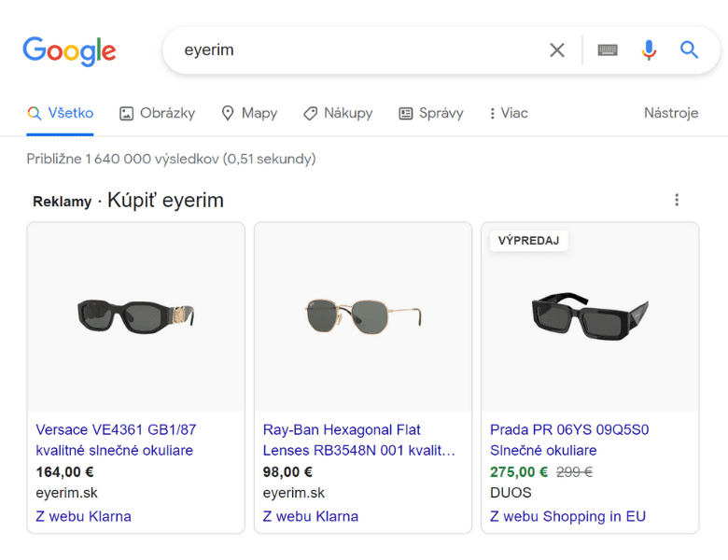Click the crossed-out 299 € price
Image resolution: width=728 pixels, height=560 pixels.
click(574, 472)
